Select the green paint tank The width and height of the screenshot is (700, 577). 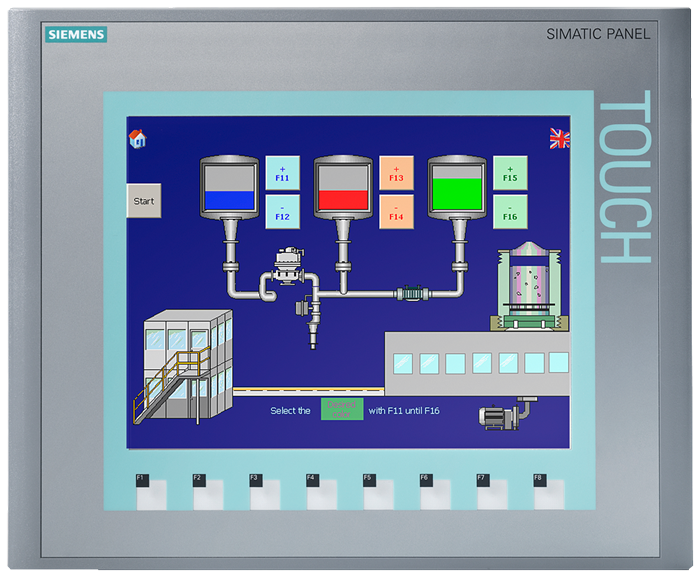(457, 187)
